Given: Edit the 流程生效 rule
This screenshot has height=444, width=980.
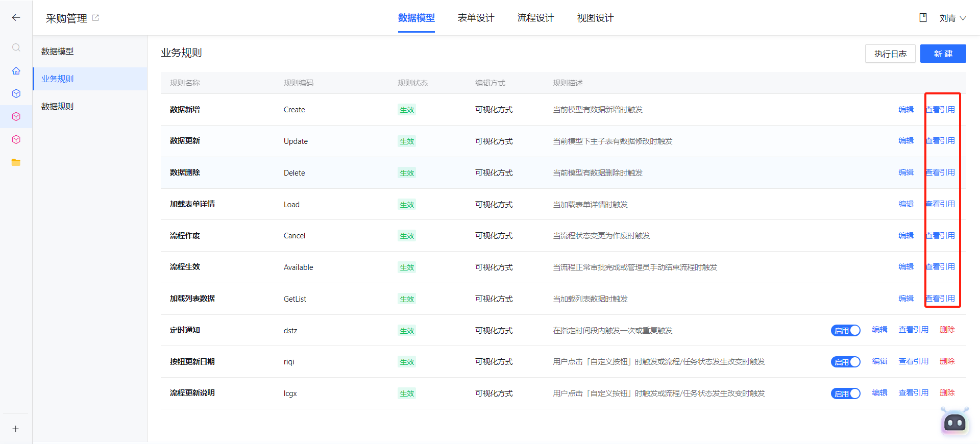Looking at the screenshot, I should coord(906,266).
